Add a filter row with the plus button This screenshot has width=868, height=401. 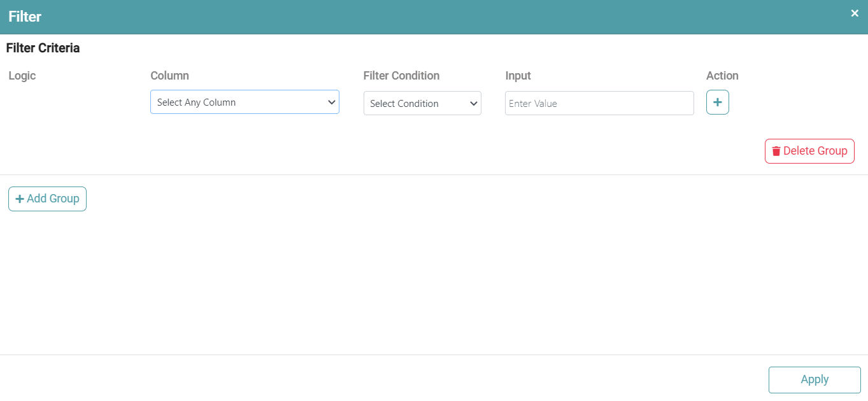[717, 102]
